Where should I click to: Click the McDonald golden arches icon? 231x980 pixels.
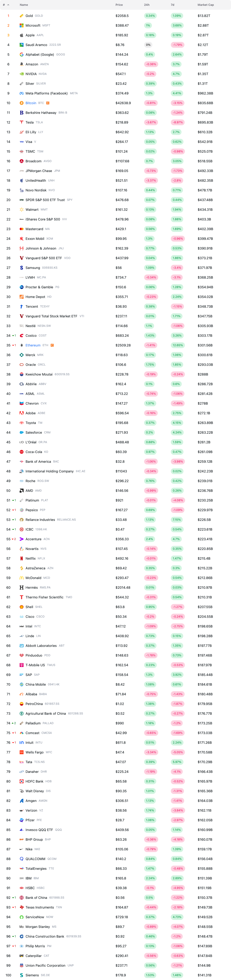click(22, 578)
